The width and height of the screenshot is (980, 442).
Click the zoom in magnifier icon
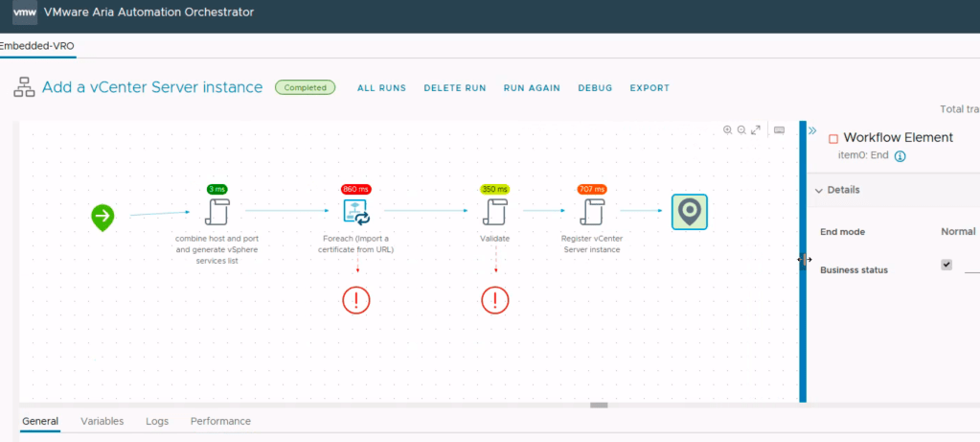pyautogui.click(x=727, y=130)
